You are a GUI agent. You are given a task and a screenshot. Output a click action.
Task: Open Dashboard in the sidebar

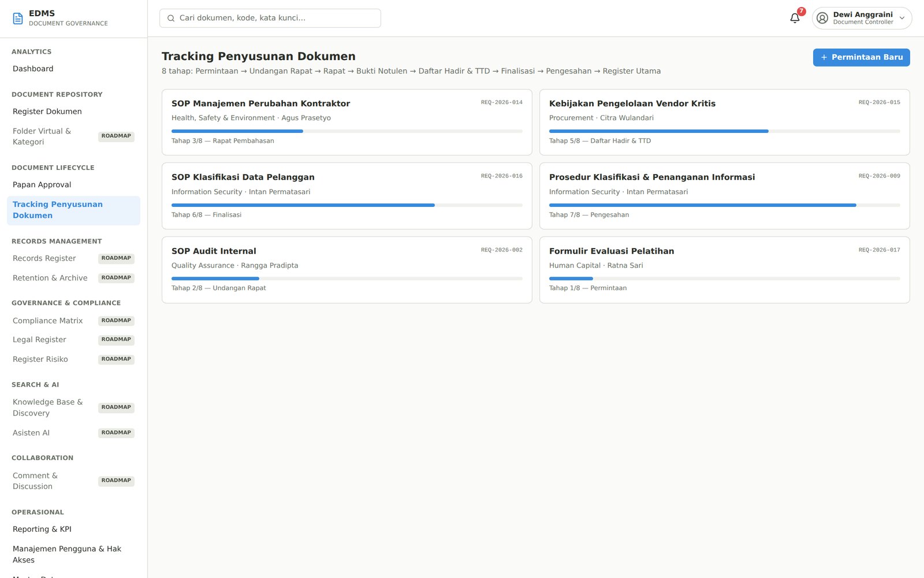click(73, 69)
